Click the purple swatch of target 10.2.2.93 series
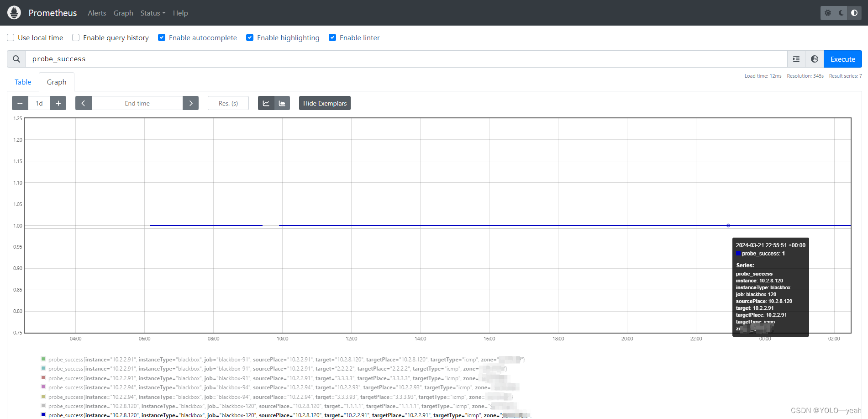The image size is (868, 419). click(x=43, y=387)
